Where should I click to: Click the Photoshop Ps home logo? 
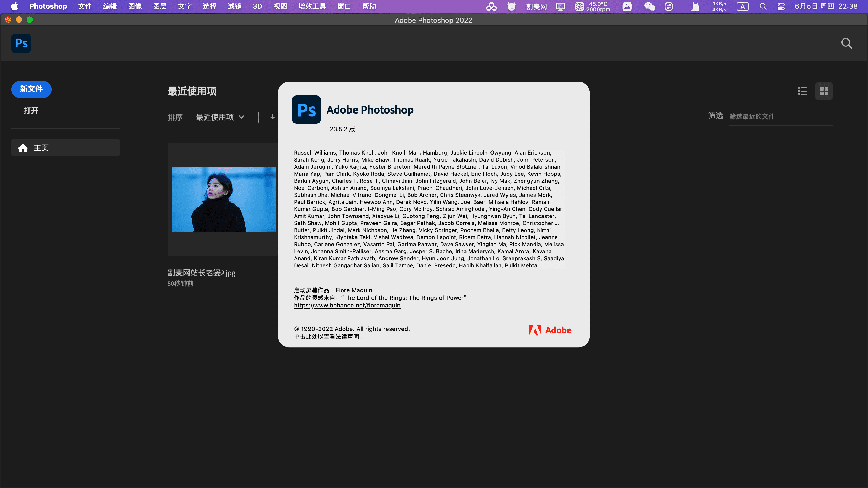click(21, 43)
